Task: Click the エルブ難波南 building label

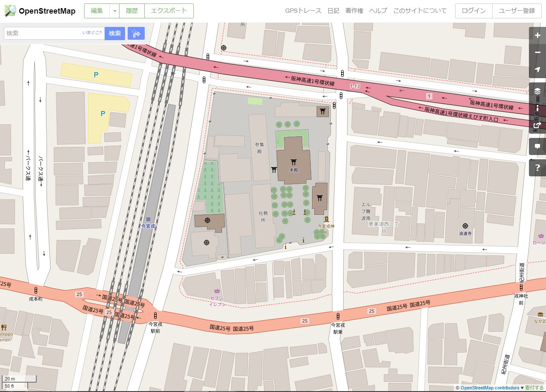Action: click(366, 211)
